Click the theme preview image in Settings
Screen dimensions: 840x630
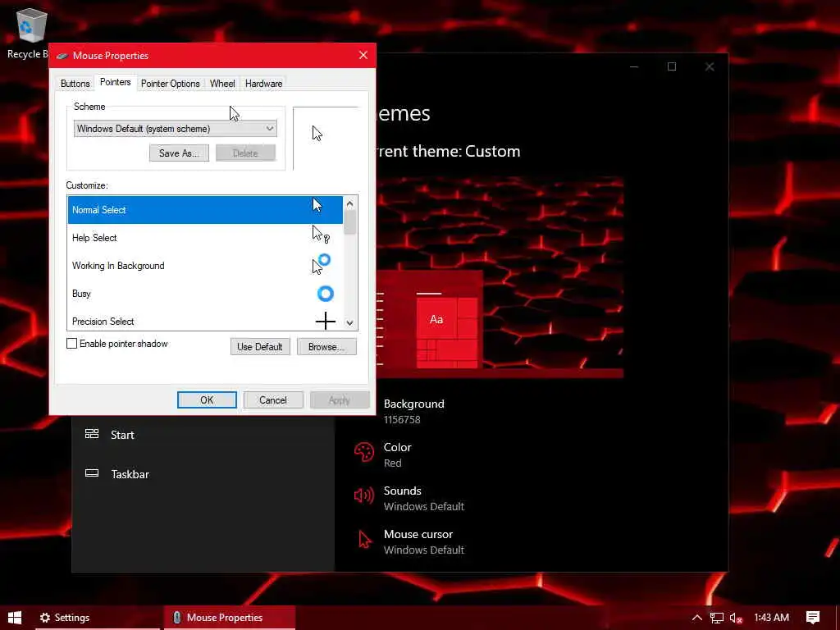(500, 277)
